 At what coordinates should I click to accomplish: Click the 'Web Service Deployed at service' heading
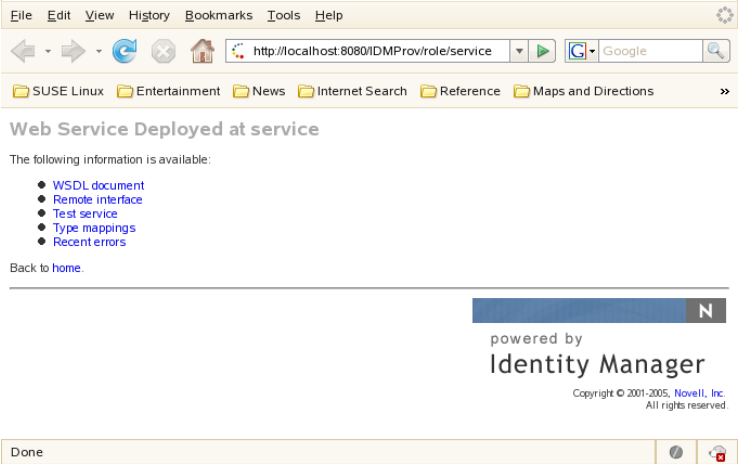(164, 129)
